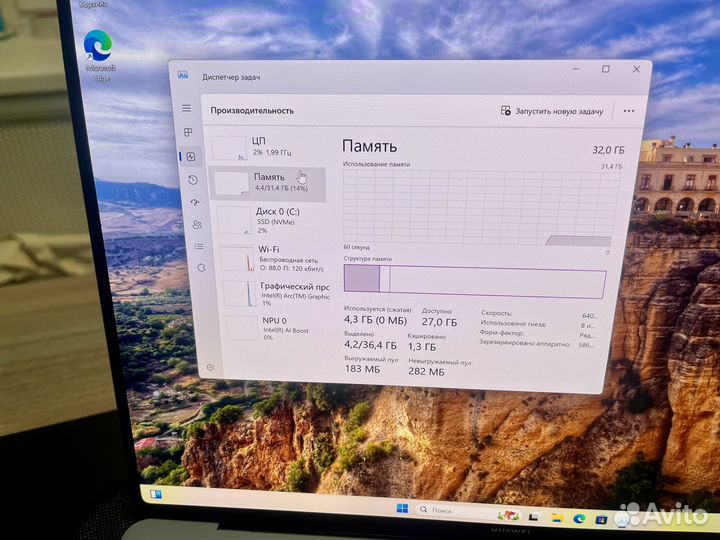This screenshot has height=540, width=720.
Task: Click the 'Скорость:' speed label
Action: [496, 313]
